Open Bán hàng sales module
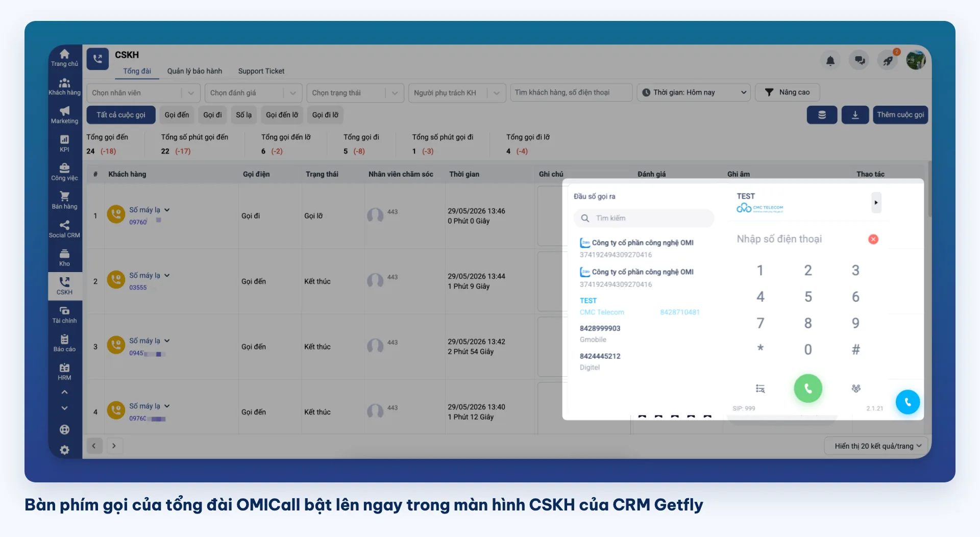Image resolution: width=980 pixels, height=537 pixels. [64, 201]
